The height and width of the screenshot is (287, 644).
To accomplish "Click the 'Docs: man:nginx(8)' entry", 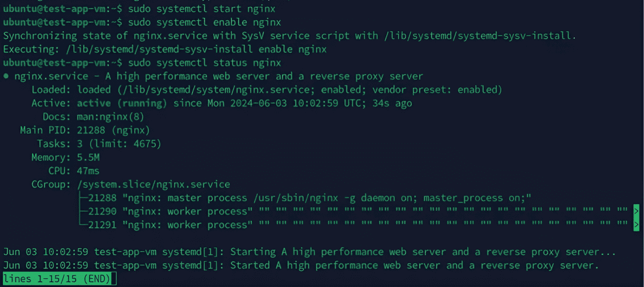I will coord(94,117).
